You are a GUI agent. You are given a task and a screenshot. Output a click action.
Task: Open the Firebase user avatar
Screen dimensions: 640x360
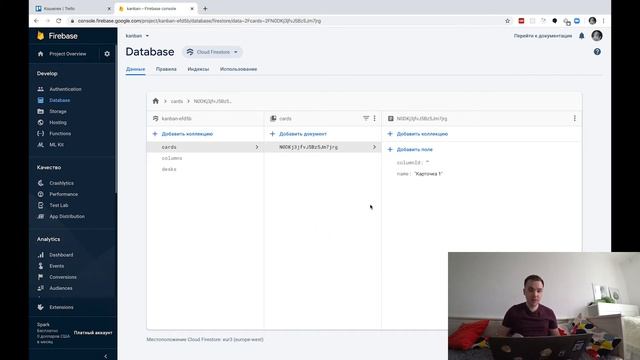pyautogui.click(x=597, y=36)
